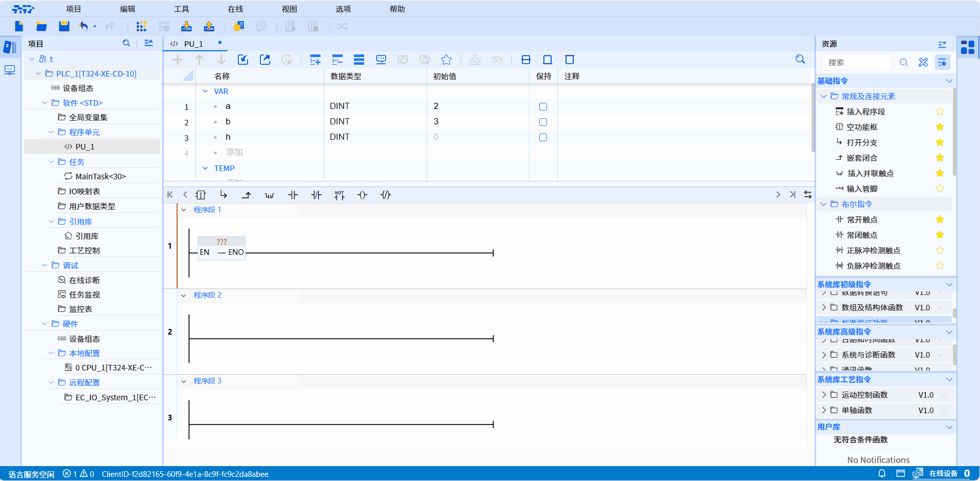
Task: Click search icon in variable table toolbar
Action: click(800, 60)
